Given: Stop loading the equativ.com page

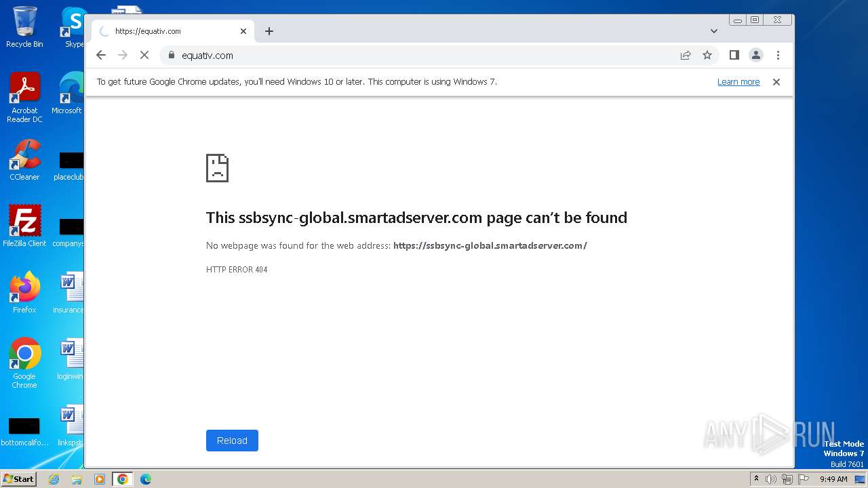Looking at the screenshot, I should 144,56.
